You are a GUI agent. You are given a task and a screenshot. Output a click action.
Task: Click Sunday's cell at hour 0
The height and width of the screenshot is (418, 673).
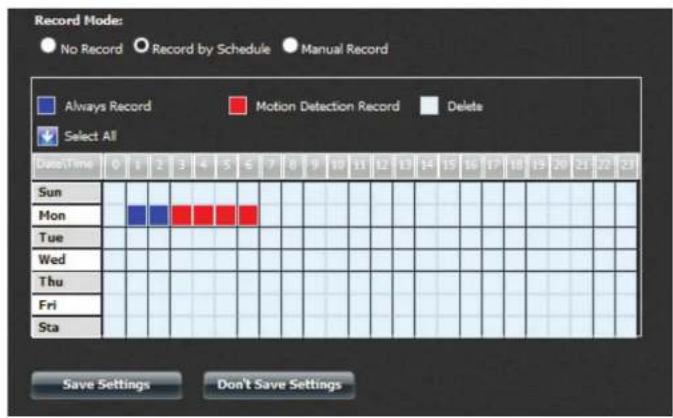tap(115, 193)
